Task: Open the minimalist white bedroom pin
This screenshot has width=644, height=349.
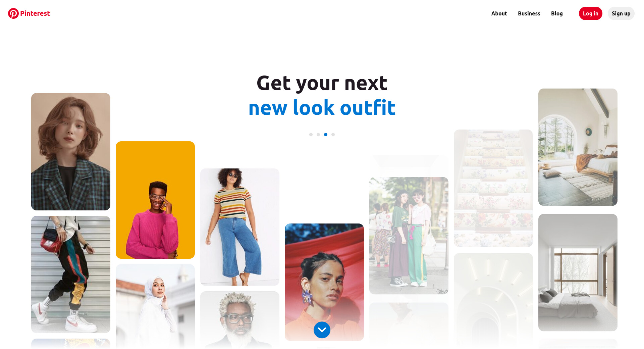Action: pos(578,273)
